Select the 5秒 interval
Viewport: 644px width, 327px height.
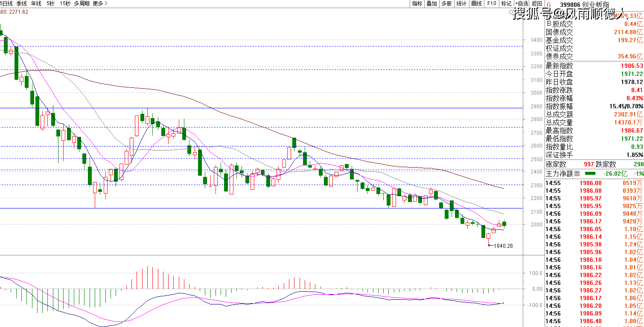[x=50, y=3]
